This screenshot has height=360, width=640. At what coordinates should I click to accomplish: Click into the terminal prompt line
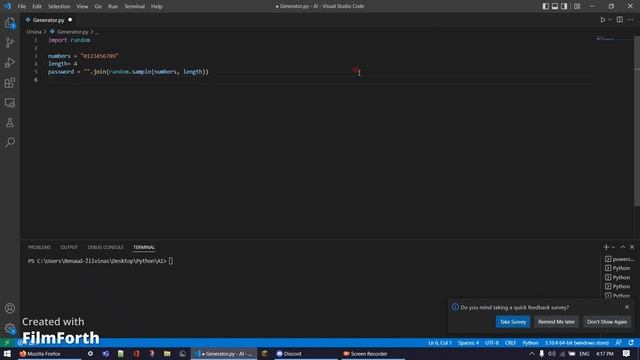[x=100, y=261]
